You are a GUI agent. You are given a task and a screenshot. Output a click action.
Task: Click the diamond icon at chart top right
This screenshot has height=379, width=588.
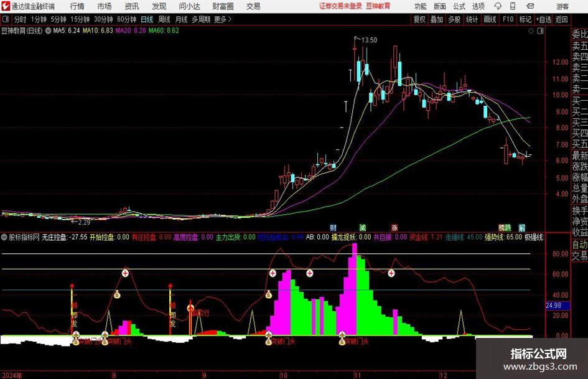click(531, 31)
